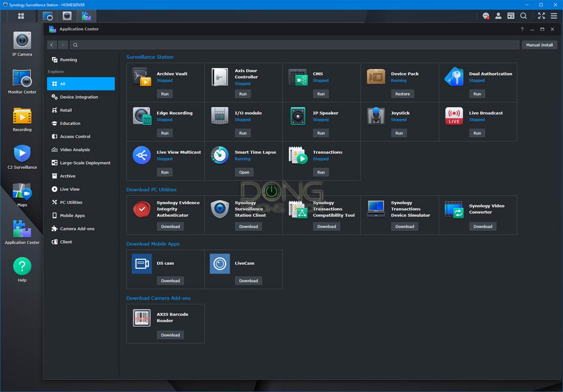Image resolution: width=563 pixels, height=392 pixels.
Task: Open user account options icon
Action: pos(498,16)
